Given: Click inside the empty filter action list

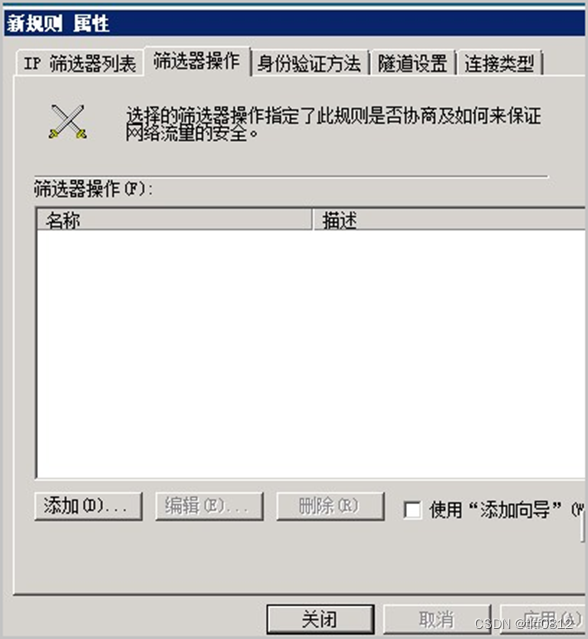Looking at the screenshot, I should click(311, 354).
